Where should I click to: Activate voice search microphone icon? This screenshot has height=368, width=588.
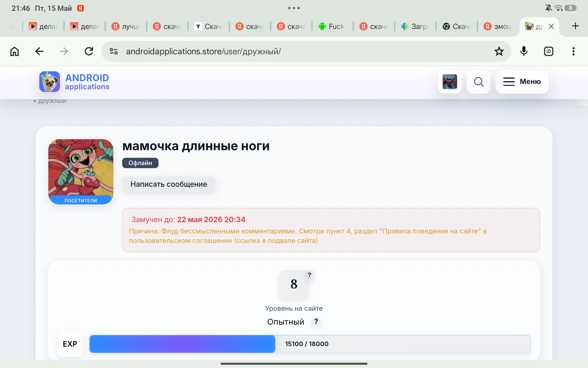[524, 51]
